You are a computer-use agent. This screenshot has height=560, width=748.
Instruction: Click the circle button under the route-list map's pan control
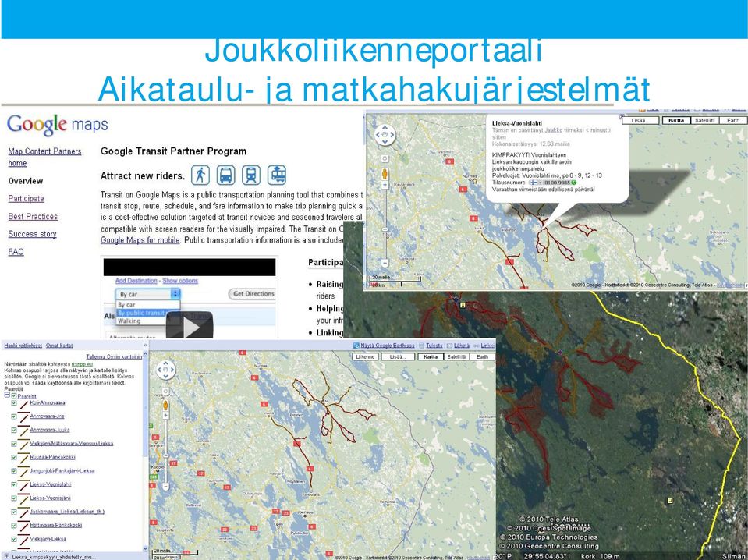pos(165,392)
